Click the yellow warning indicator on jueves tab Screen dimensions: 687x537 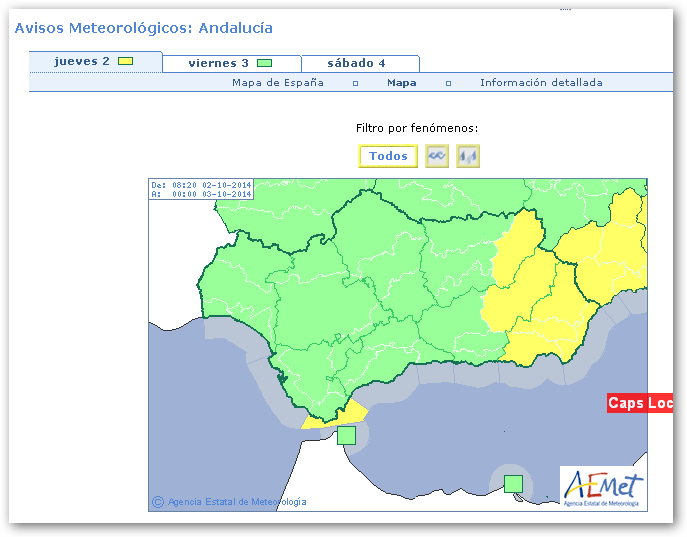pos(125,62)
